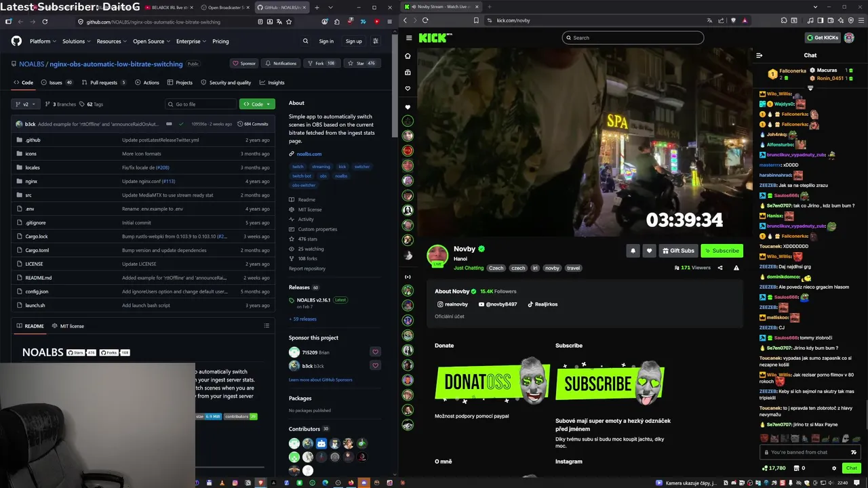Open the realnovby Instagram link
This screenshot has height=488, width=868.
click(452, 304)
